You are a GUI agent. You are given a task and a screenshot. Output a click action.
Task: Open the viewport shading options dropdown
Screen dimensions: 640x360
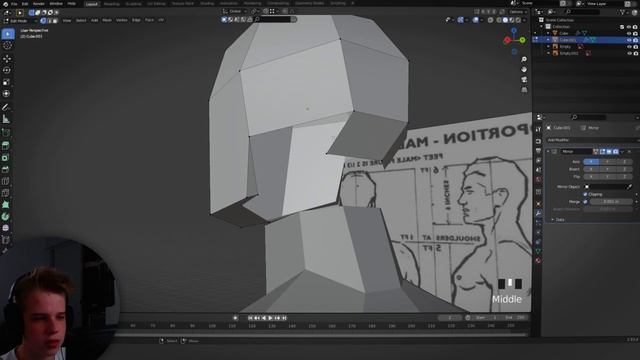[x=525, y=20]
